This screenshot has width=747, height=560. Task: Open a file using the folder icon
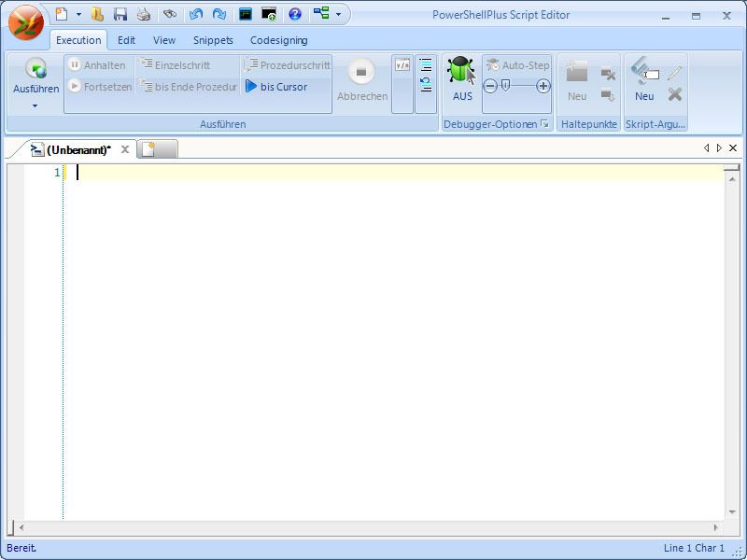98,15
